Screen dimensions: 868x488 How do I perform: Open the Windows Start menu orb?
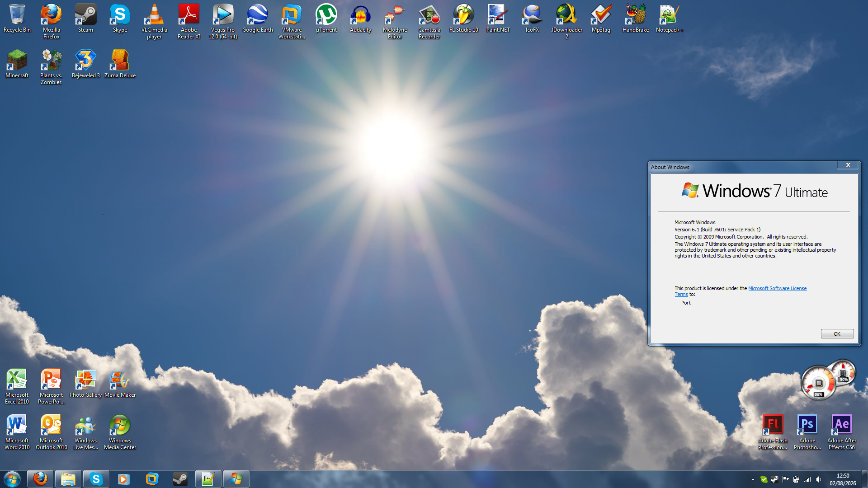pyautogui.click(x=12, y=479)
